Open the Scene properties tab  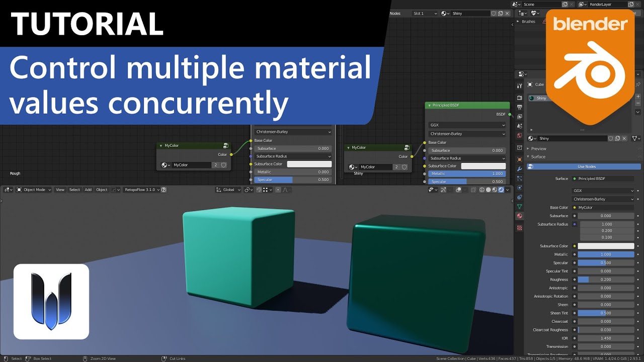point(520,126)
